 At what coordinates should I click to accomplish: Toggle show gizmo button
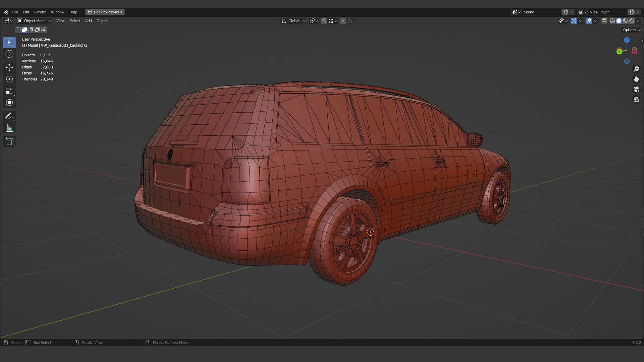point(574,21)
